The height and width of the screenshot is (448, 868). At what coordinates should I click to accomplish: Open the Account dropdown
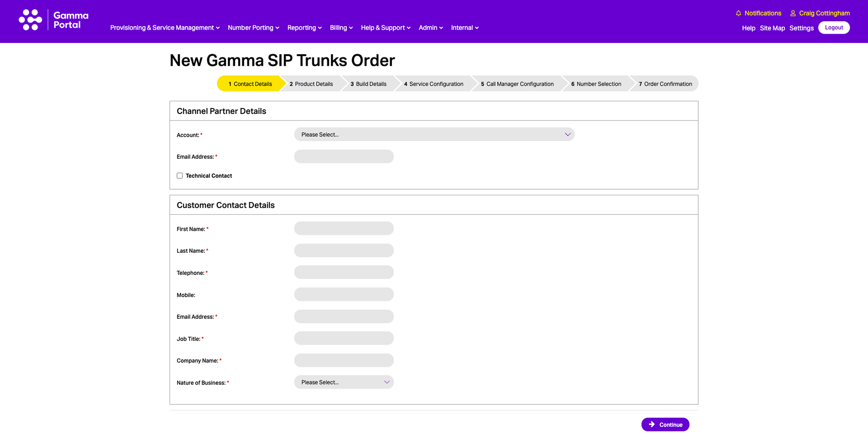tap(434, 134)
